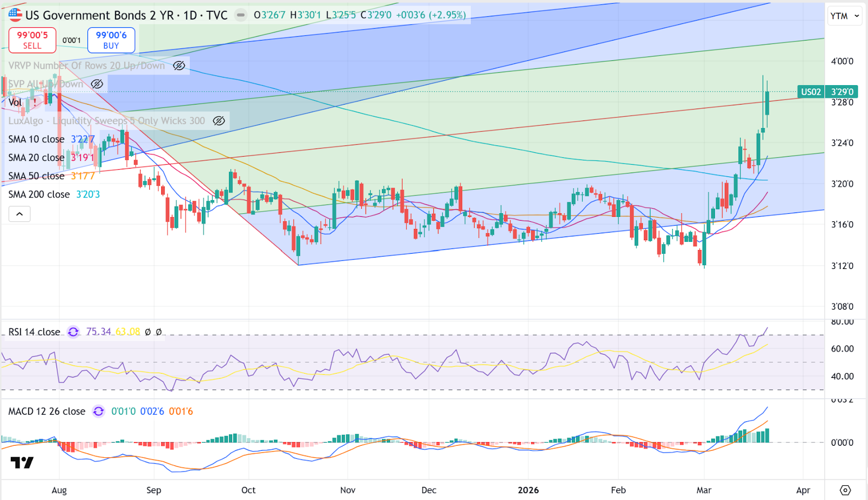This screenshot has width=868, height=500.
Task: Click the MACD line value 0'02'6
Action: [152, 412]
